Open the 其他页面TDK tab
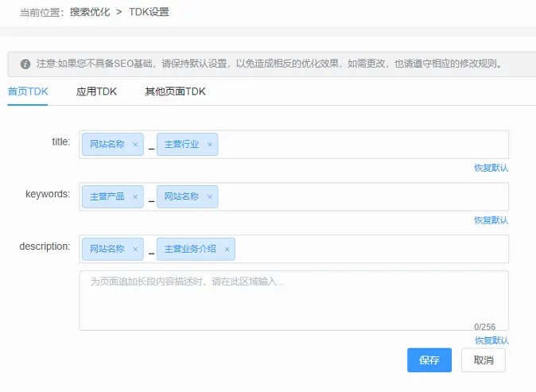 tap(176, 91)
